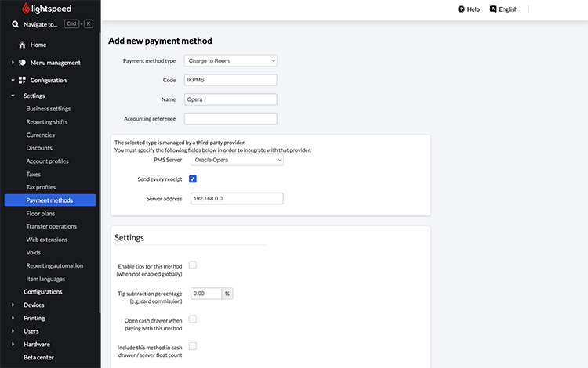Open Tax profiles in the sidebar
The height and width of the screenshot is (368, 588).
point(41,187)
